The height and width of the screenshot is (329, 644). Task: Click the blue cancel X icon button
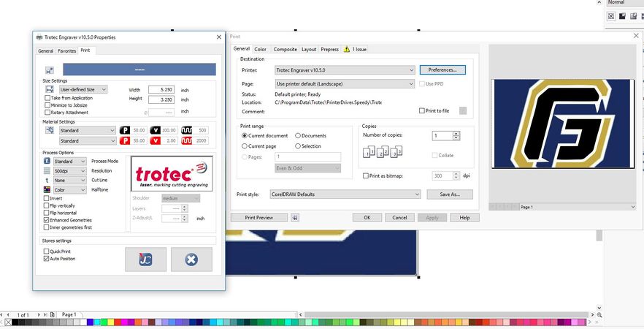pos(191,260)
